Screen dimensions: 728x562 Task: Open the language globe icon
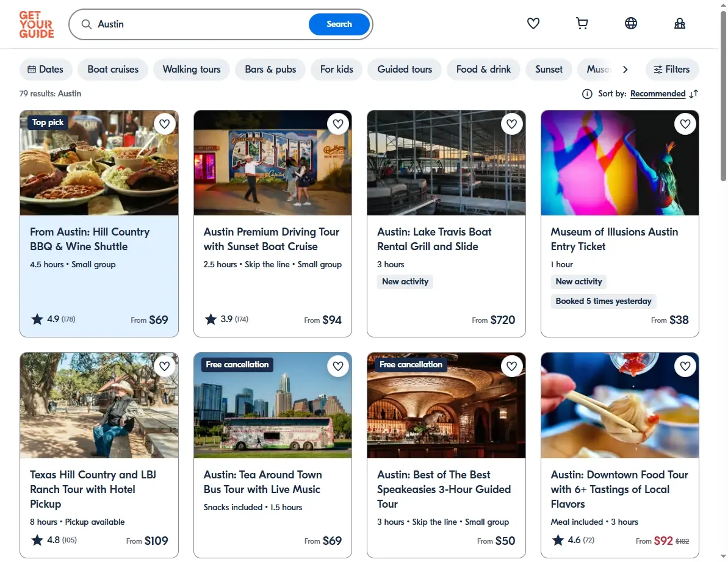coord(630,23)
